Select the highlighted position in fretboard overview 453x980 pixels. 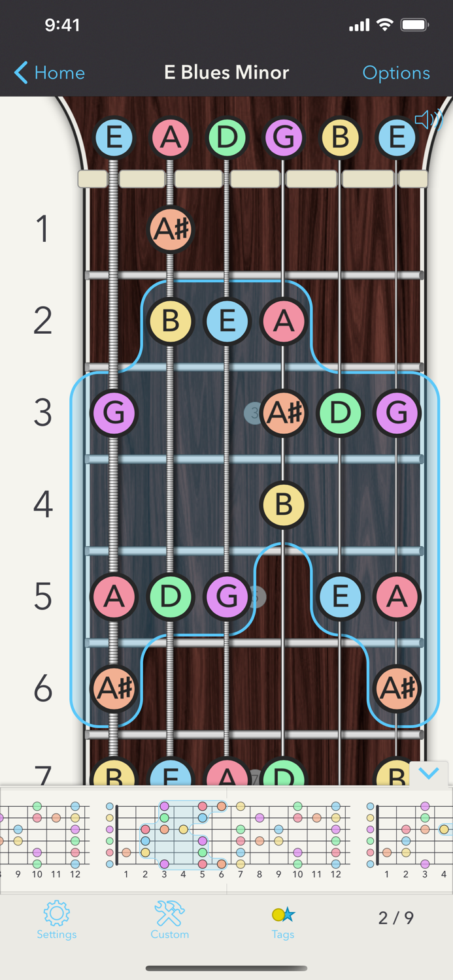pyautogui.click(x=183, y=835)
